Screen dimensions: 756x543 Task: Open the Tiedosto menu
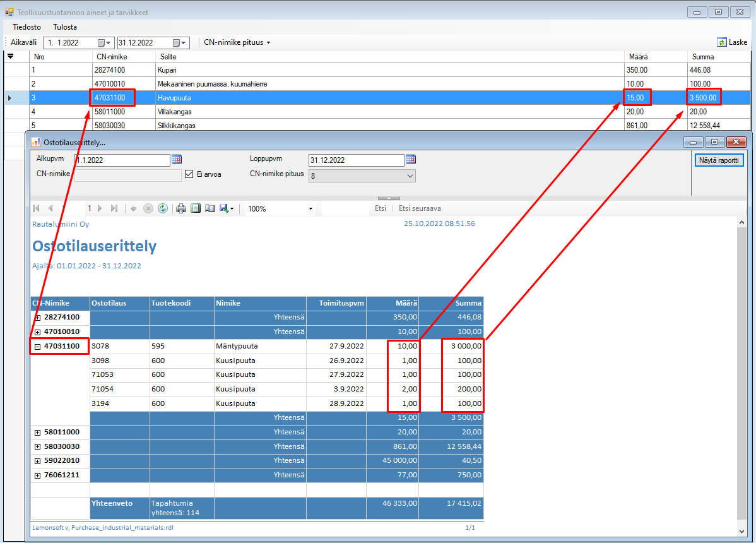point(27,27)
